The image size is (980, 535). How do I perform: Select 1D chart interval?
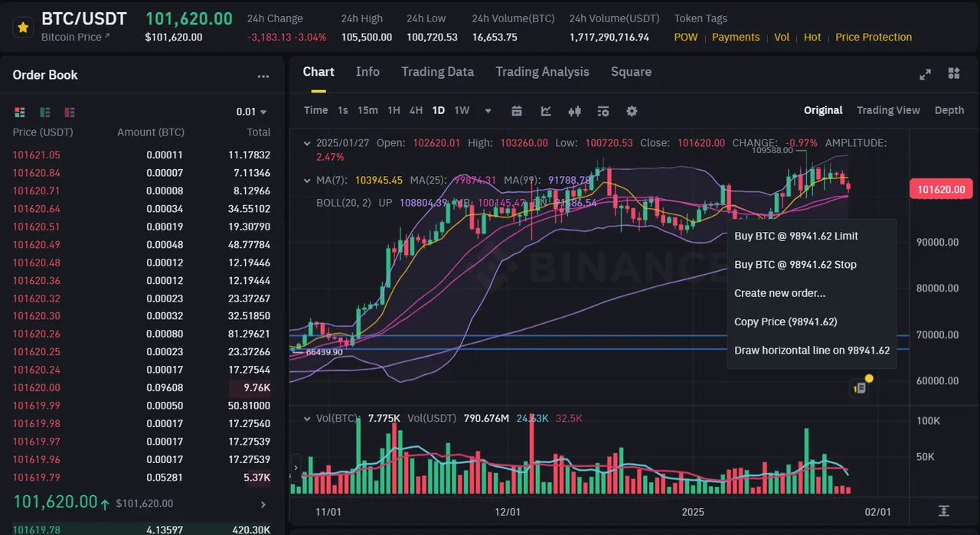(x=438, y=110)
